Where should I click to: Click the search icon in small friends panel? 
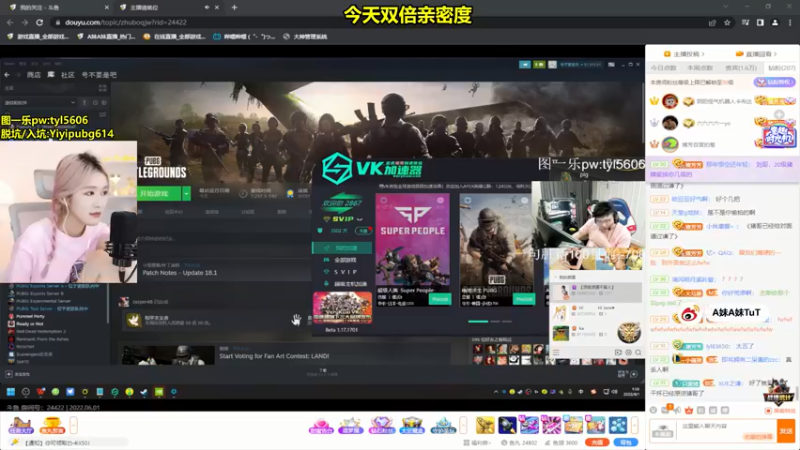click(638, 352)
